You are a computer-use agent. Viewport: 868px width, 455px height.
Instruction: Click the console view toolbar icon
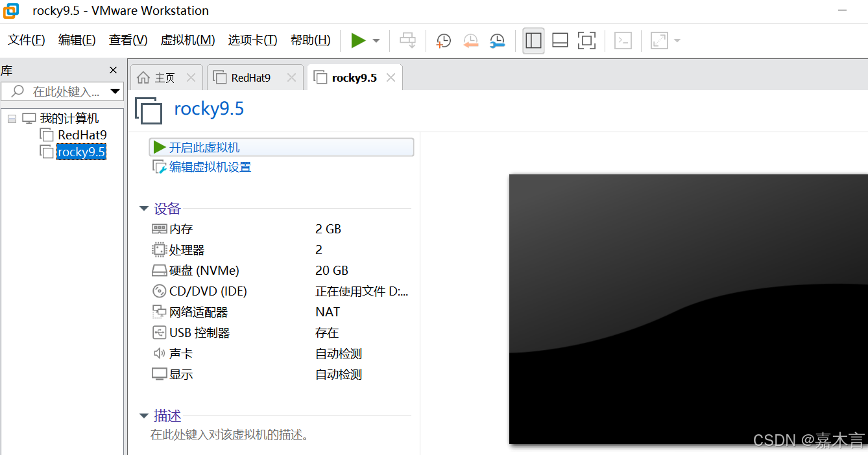click(x=623, y=40)
